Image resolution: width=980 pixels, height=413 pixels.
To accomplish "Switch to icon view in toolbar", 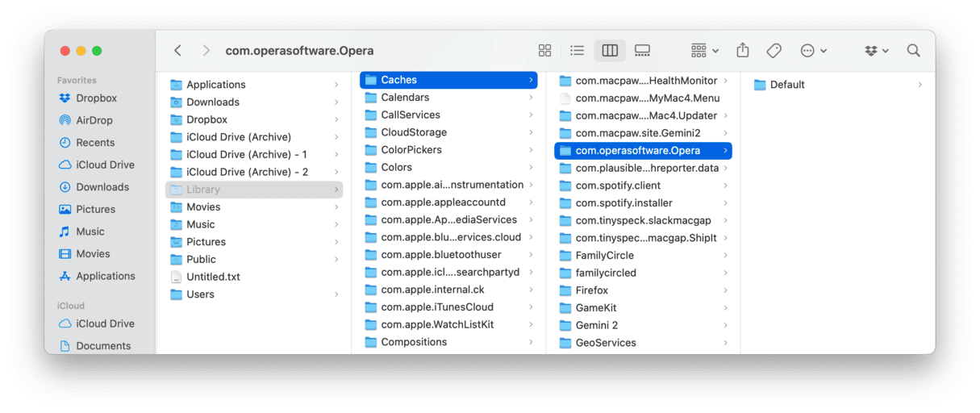I will click(x=544, y=51).
